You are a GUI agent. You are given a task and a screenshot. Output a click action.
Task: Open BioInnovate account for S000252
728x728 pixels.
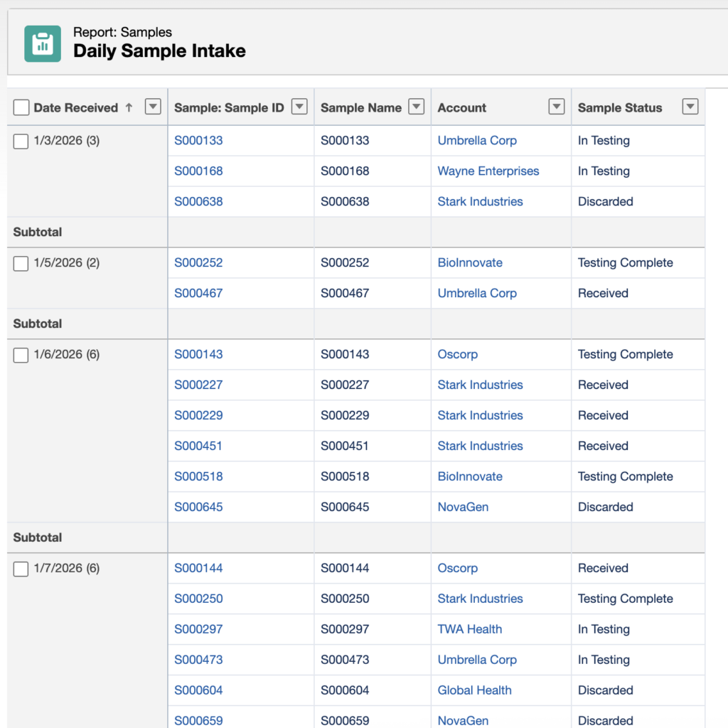coord(470,262)
